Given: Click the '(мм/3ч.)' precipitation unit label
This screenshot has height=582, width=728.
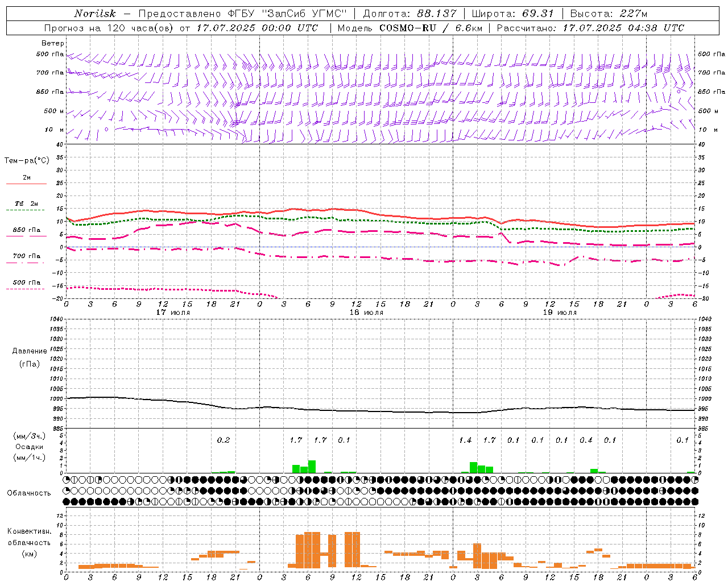Looking at the screenshot, I should point(29,436).
